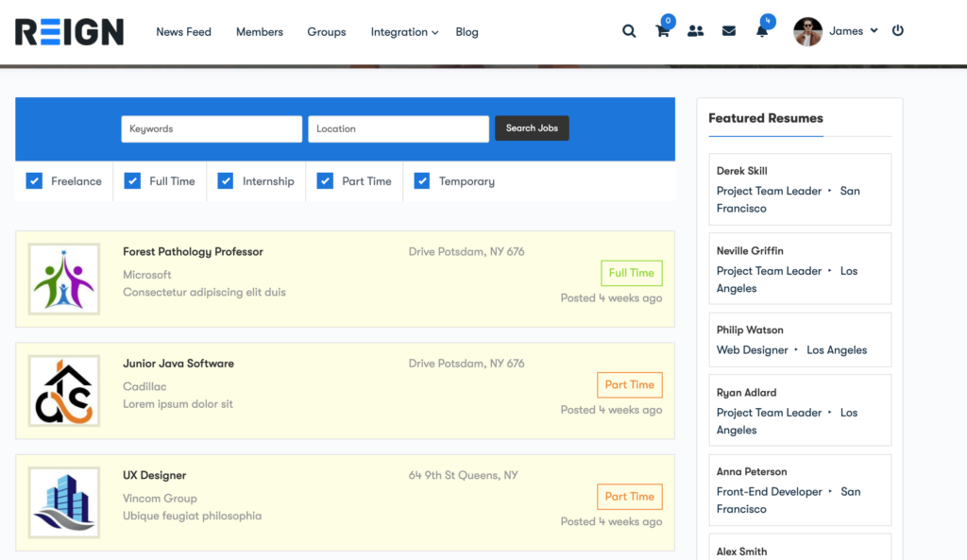Uncheck the Full Time filter checkbox
Image resolution: width=967 pixels, height=560 pixels.
132,180
